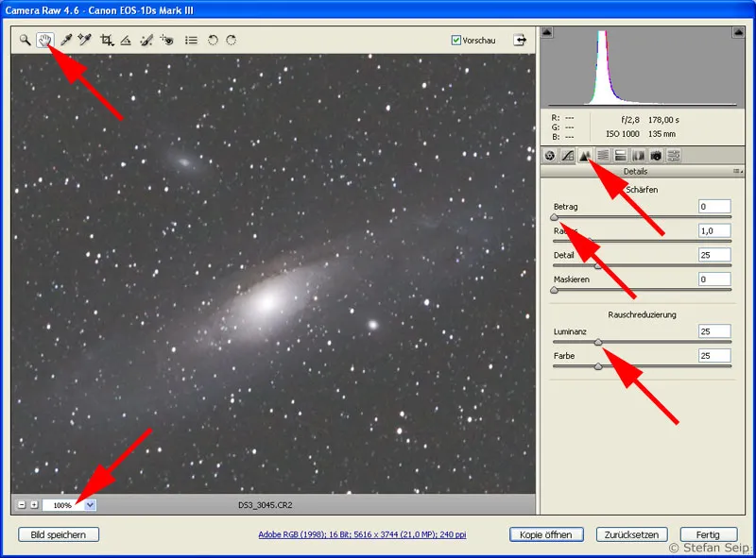This screenshot has width=756, height=558.
Task: Switch to the Detail tab
Action: pyautogui.click(x=585, y=156)
